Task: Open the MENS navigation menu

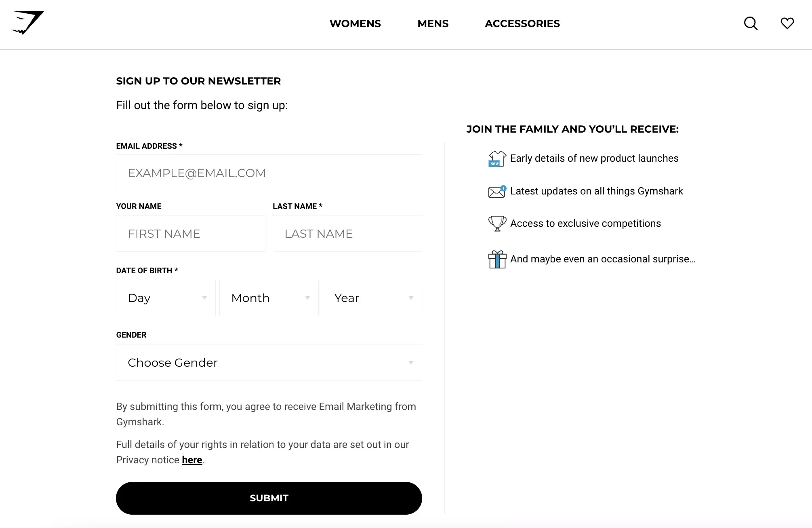Action: click(433, 24)
